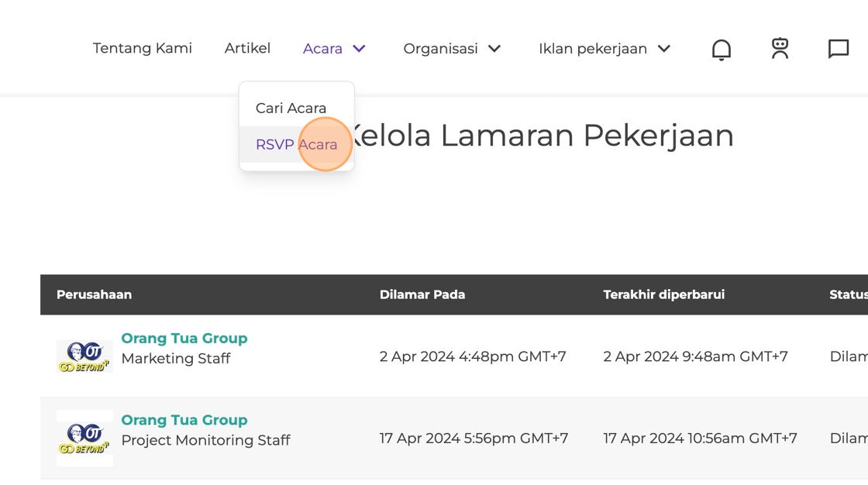
Task: Select RSVP Acara from dropdown menu
Action: [x=296, y=145]
